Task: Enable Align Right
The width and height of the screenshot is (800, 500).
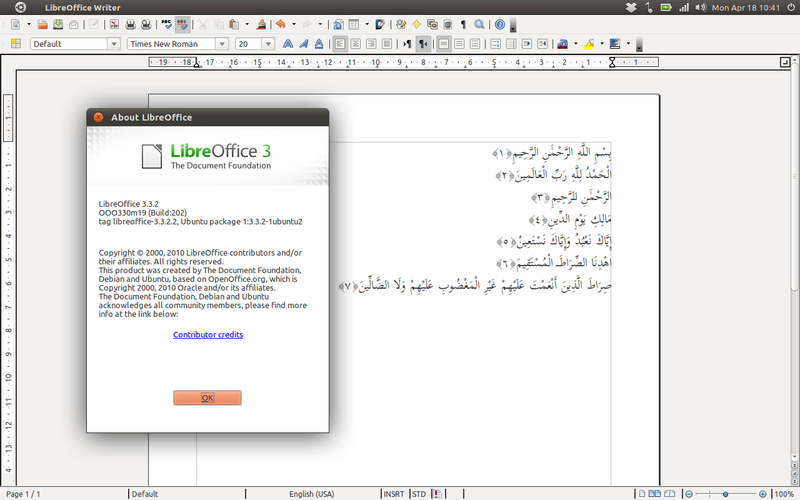Action: click(x=371, y=44)
